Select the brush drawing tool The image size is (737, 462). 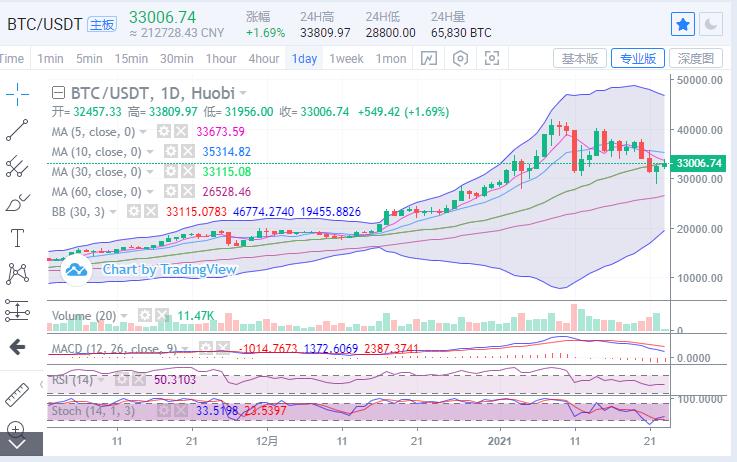pos(17,203)
